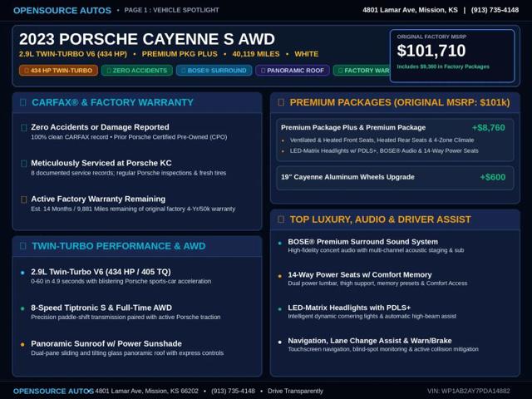The width and height of the screenshot is (532, 399).
Task: Click the Panoramic Roof badge
Action: [x=293, y=70]
